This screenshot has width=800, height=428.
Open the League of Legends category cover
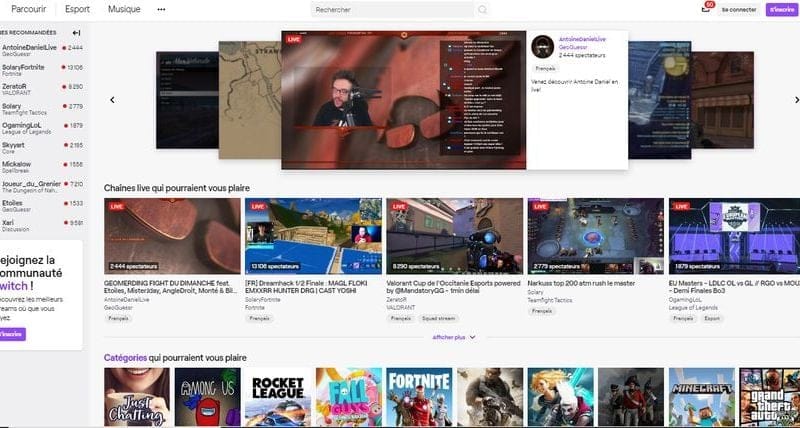click(560, 397)
